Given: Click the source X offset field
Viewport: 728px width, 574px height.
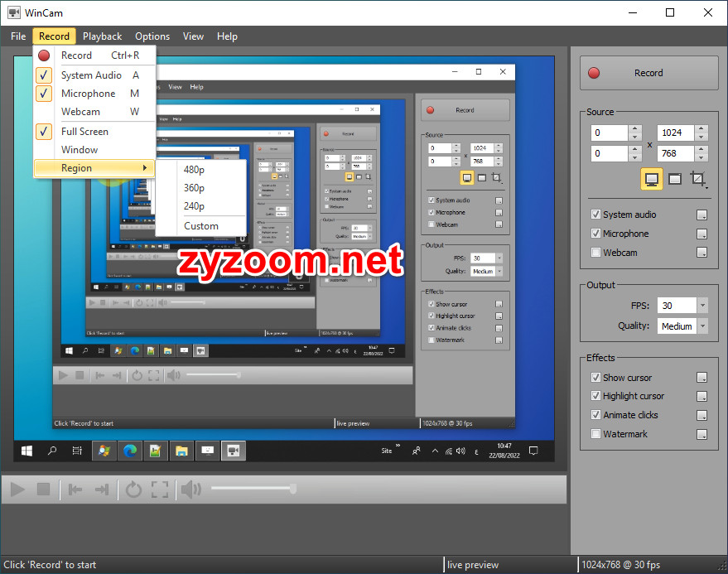Looking at the screenshot, I should pos(610,133).
